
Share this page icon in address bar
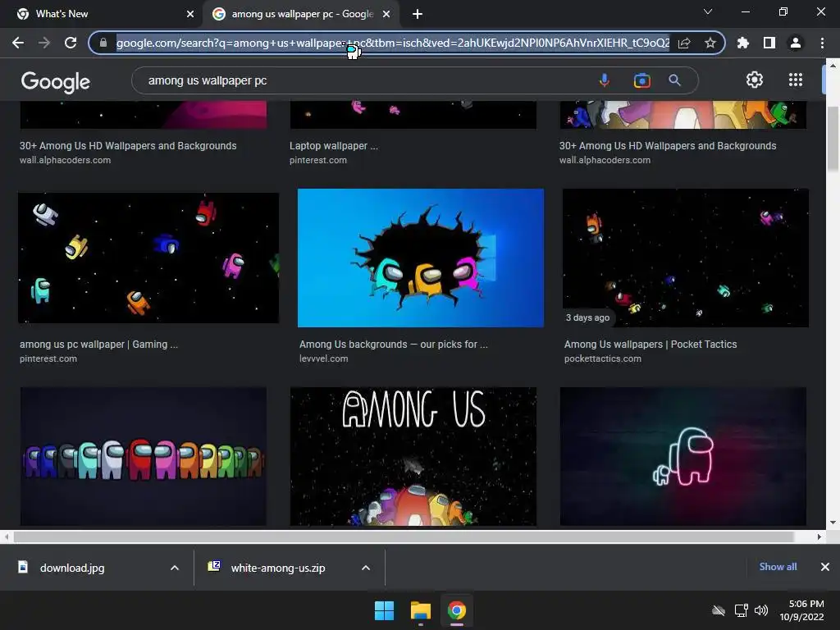(x=684, y=43)
